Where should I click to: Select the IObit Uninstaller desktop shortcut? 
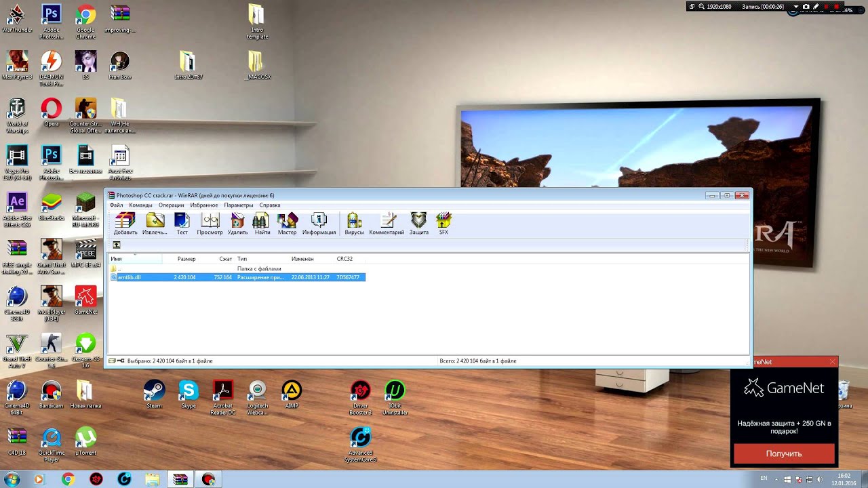395,397
